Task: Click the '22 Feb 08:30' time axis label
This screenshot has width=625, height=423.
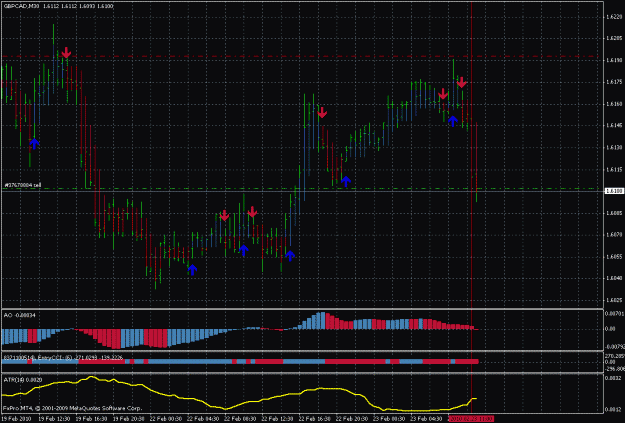Action: click(x=240, y=419)
